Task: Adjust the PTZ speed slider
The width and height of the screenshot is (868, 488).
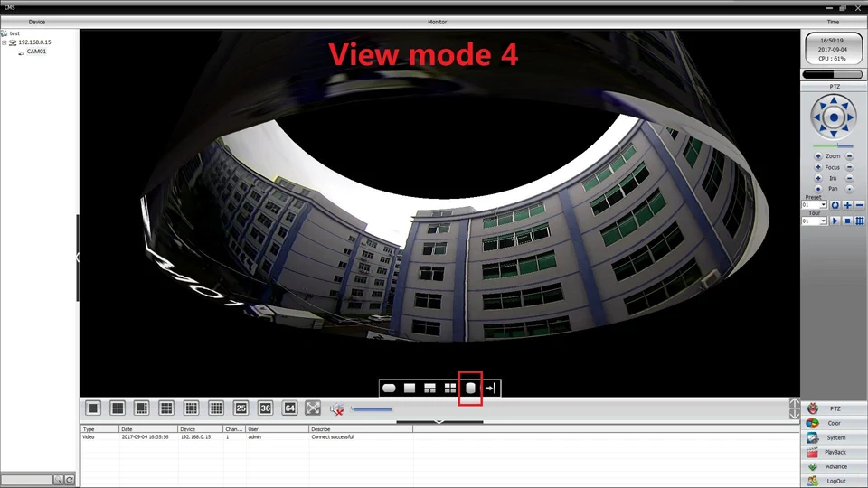Action: 833,145
